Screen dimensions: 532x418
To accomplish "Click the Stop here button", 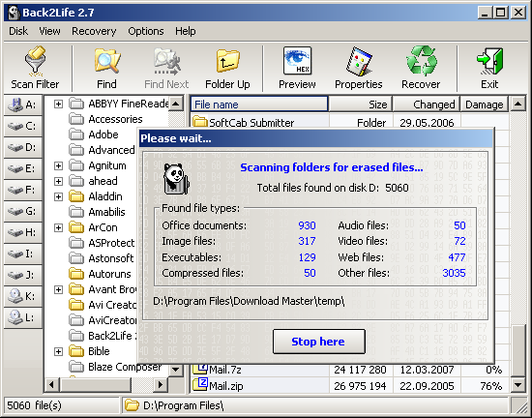I will (319, 342).
